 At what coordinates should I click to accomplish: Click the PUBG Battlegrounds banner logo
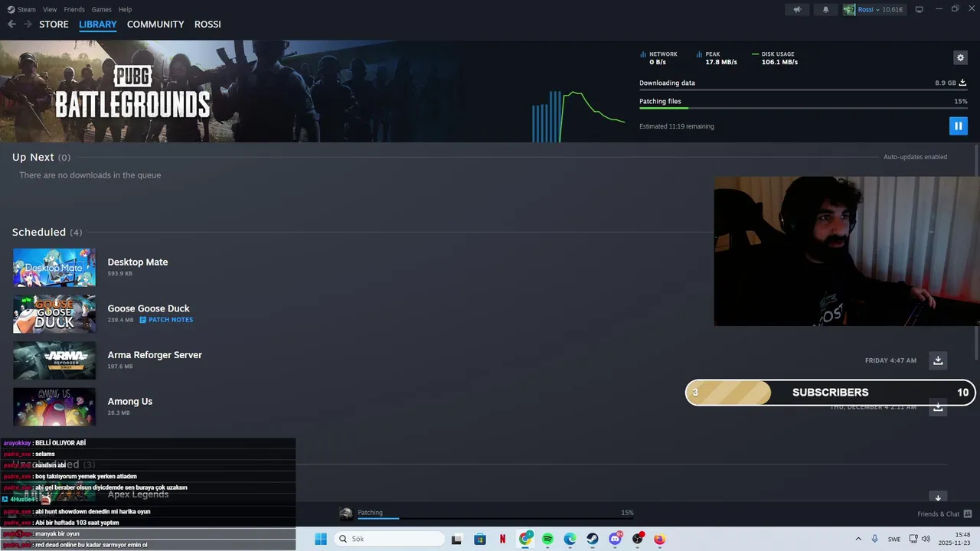132,92
